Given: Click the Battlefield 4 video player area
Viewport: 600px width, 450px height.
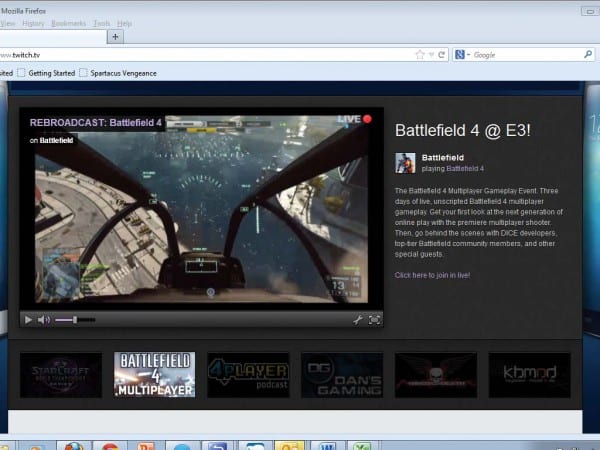Looking at the screenshot, I should point(201,209).
